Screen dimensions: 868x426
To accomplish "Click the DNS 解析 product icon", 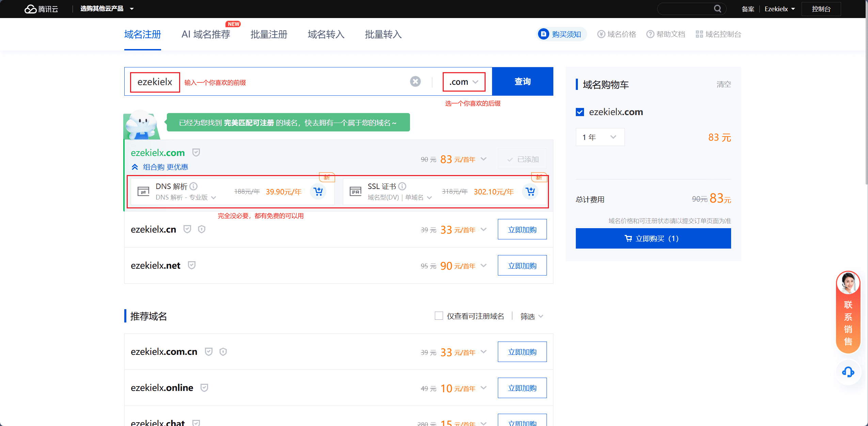I will pos(143,191).
